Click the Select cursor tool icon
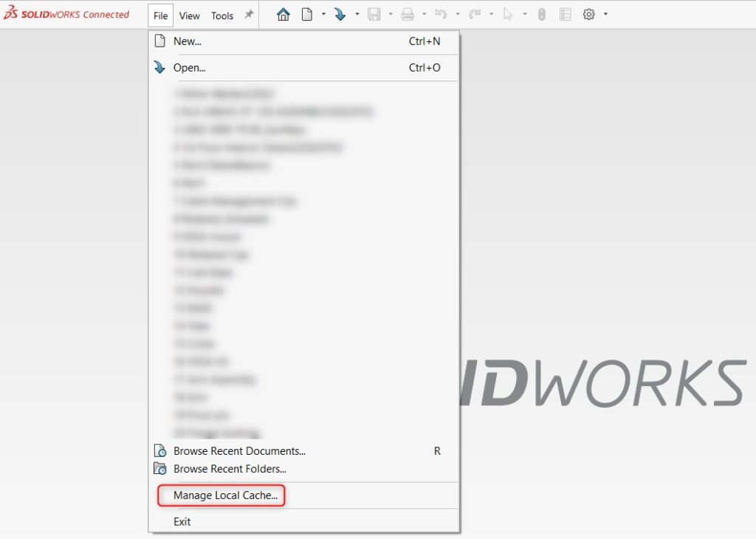This screenshot has height=539, width=756. [x=508, y=15]
